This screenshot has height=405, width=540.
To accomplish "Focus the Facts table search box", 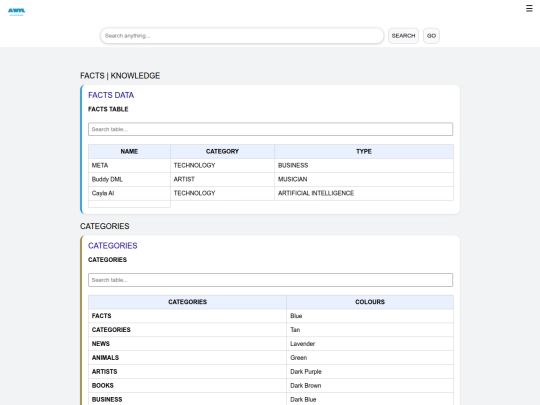I will pos(270,129).
